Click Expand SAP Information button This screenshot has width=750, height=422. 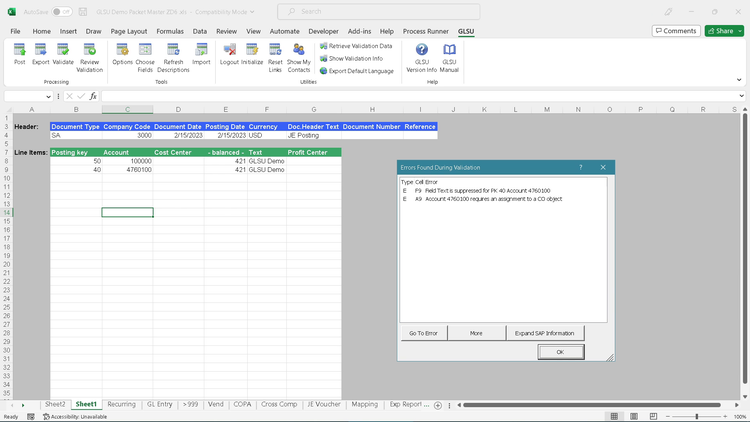coord(544,333)
